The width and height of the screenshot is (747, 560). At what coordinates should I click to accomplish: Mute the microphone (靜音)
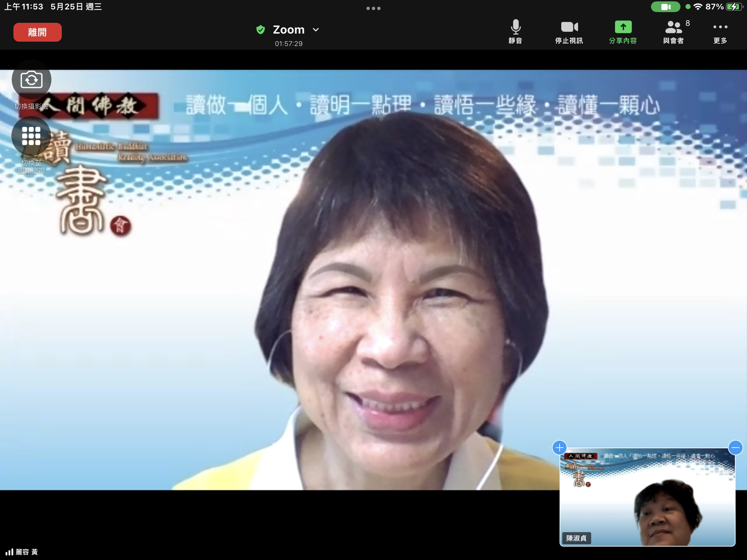tap(515, 28)
